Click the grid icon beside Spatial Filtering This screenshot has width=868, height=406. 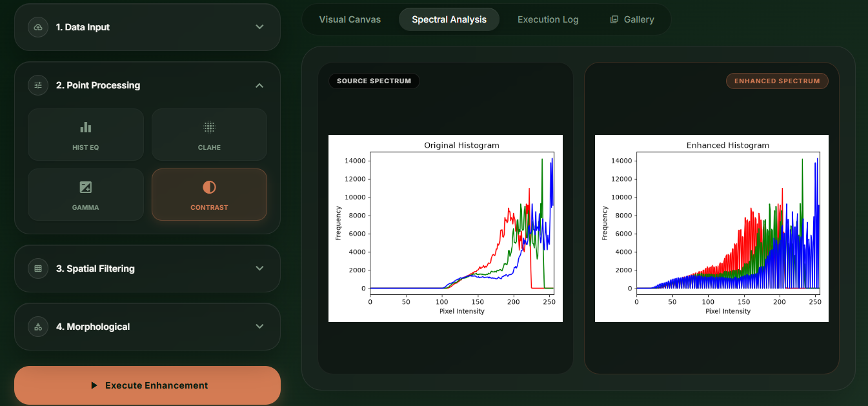pyautogui.click(x=38, y=269)
